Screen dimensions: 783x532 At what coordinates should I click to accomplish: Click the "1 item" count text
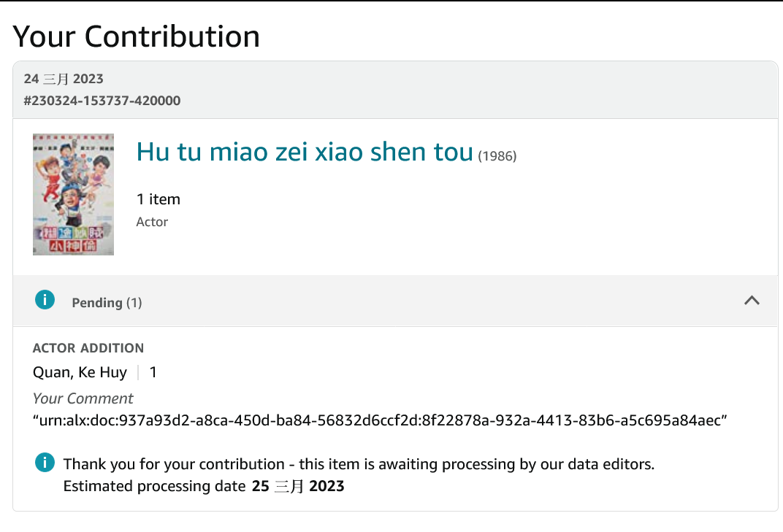click(158, 199)
